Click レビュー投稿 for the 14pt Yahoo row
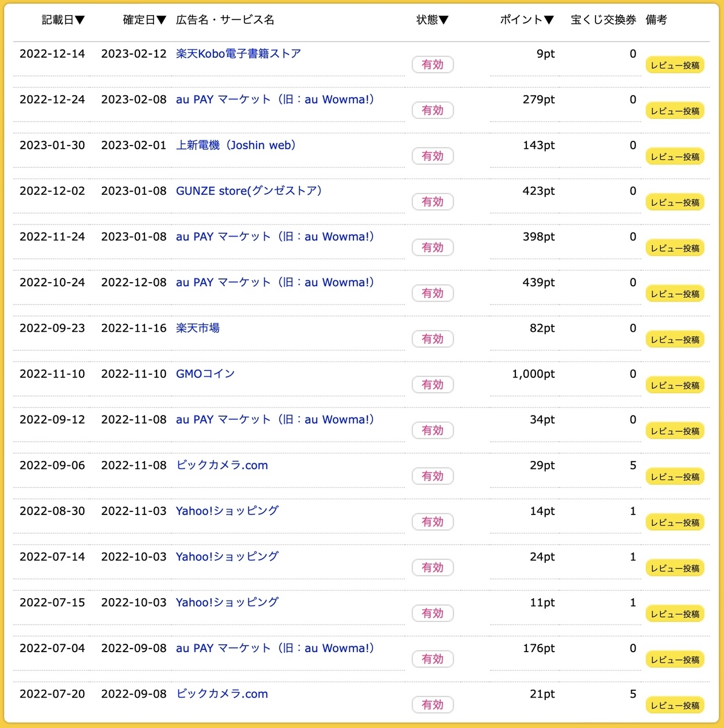 (675, 522)
